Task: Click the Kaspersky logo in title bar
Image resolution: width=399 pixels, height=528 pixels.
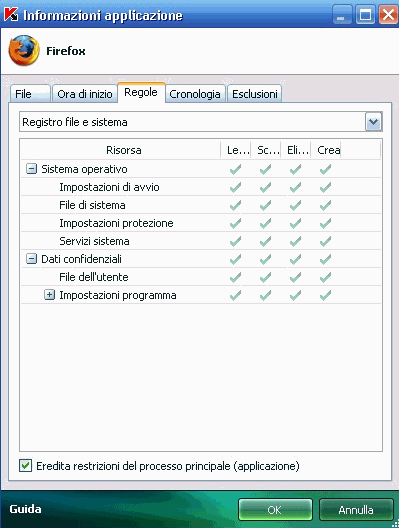Action: (10, 14)
